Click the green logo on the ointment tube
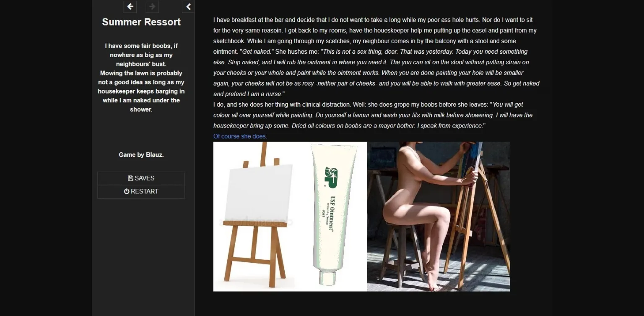 click(331, 177)
